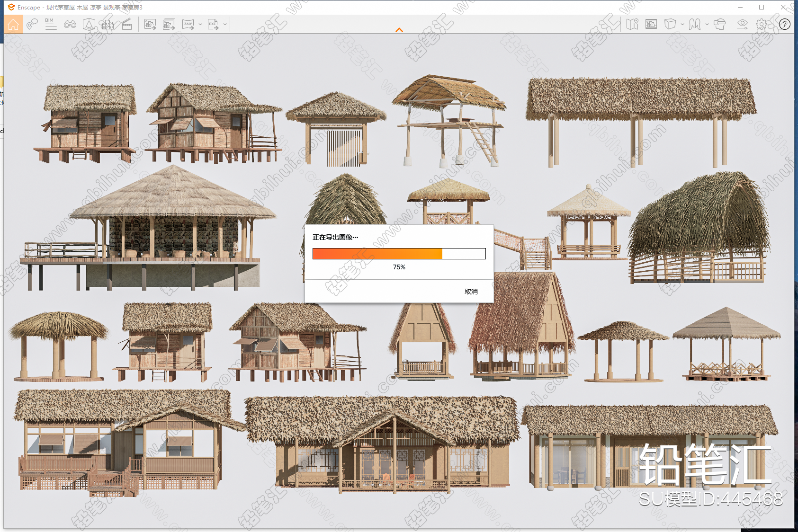
Task: Click the export progress bar at 75%
Action: tap(399, 254)
